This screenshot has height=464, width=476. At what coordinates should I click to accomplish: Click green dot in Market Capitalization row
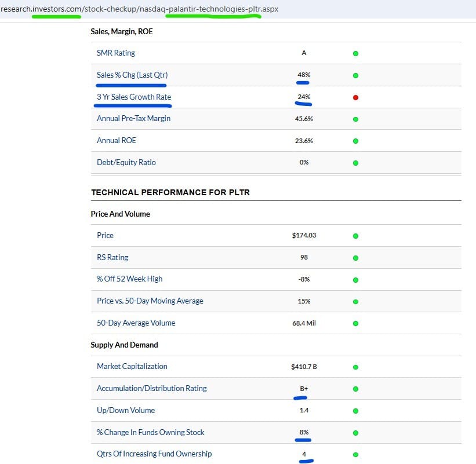[x=355, y=367]
